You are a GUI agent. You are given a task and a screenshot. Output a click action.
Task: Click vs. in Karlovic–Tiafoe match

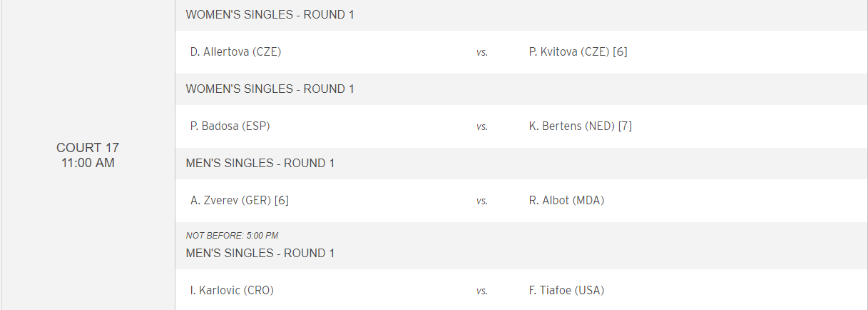click(482, 291)
